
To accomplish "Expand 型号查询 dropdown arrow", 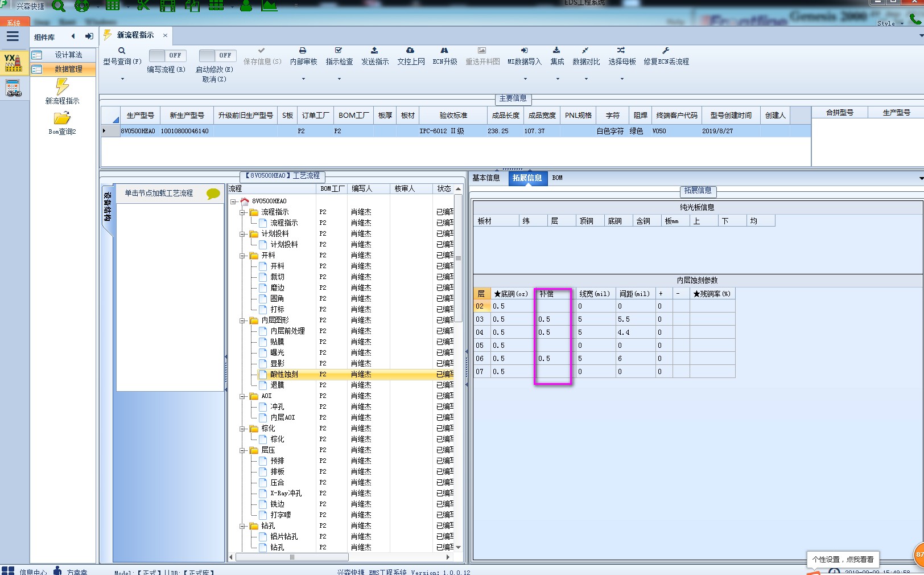I will tap(122, 79).
